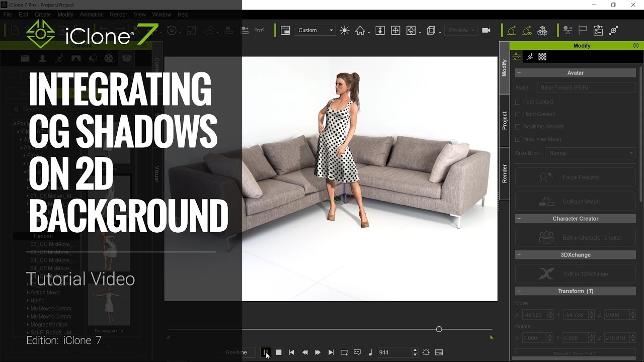The width and height of the screenshot is (644, 362).
Task: Switch to the vertical Modify side tab
Action: pos(504,68)
